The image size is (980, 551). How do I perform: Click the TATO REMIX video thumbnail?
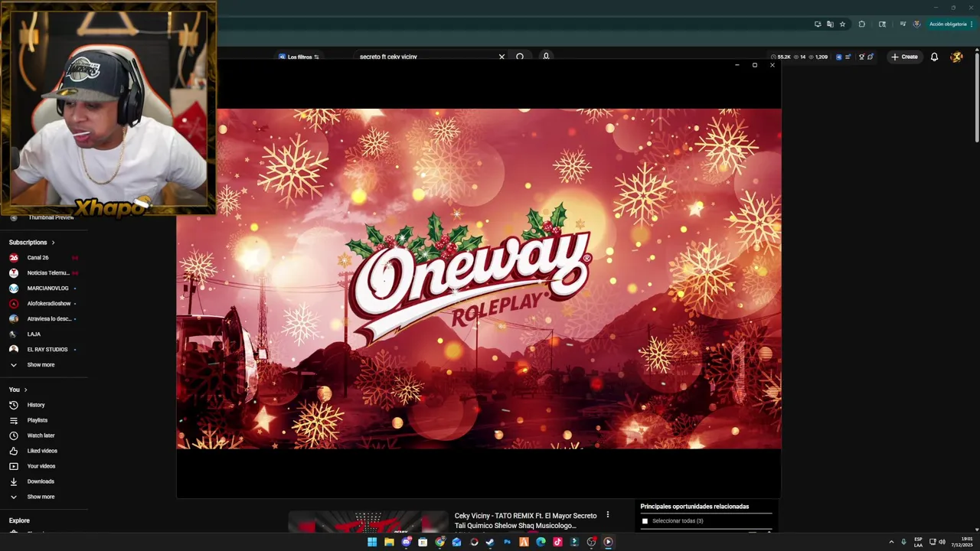point(368,521)
